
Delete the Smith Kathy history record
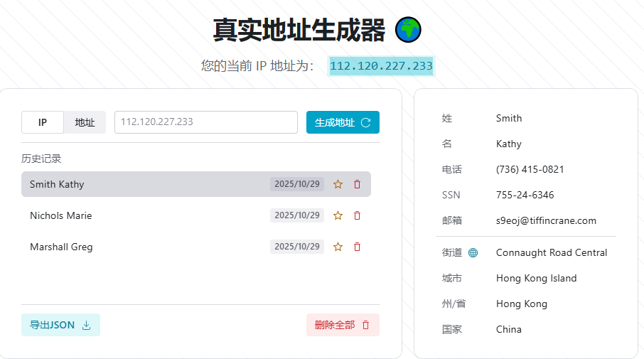pos(357,184)
